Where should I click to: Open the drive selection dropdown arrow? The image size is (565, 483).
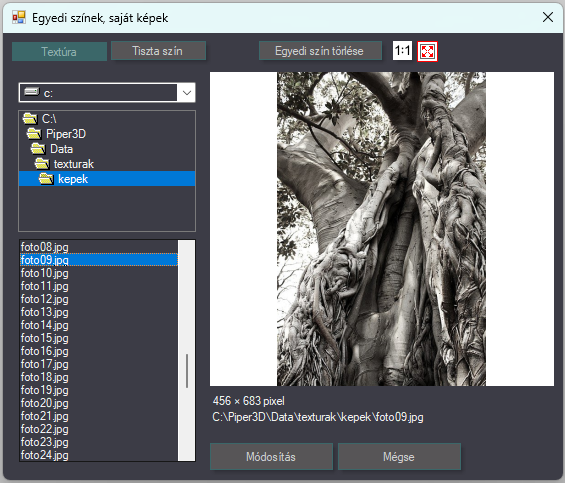pos(187,93)
